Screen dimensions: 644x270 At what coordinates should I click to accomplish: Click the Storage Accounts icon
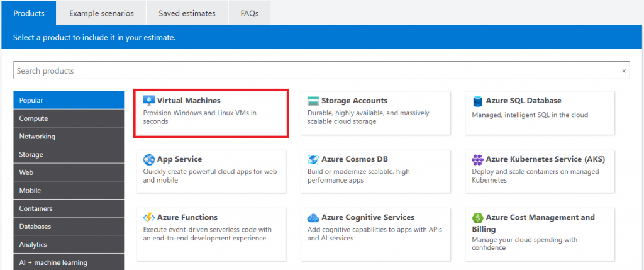tap(313, 101)
